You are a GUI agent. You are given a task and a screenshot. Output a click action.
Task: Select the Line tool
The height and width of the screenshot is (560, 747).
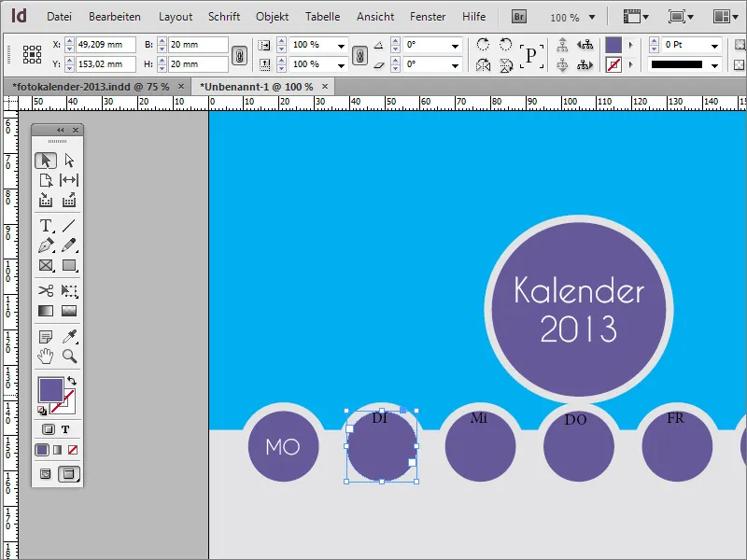tap(69, 225)
